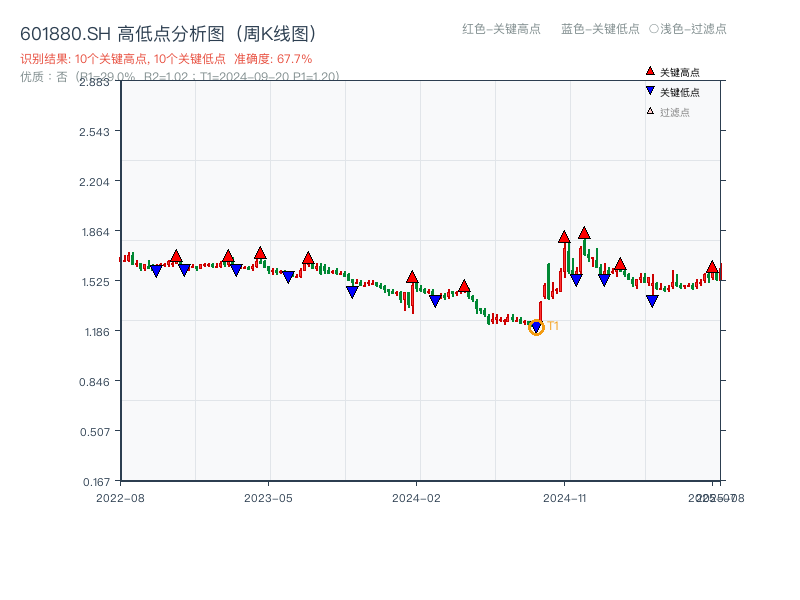The width and height of the screenshot is (800, 600).
Task: Select red high marker above the 2024-11 tick
Action: point(564,237)
